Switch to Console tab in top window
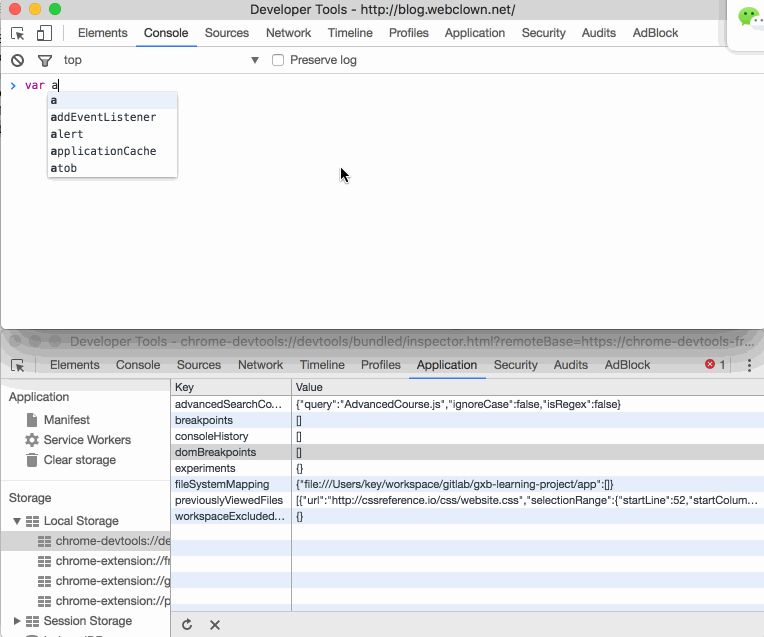The image size is (764, 637). [166, 33]
